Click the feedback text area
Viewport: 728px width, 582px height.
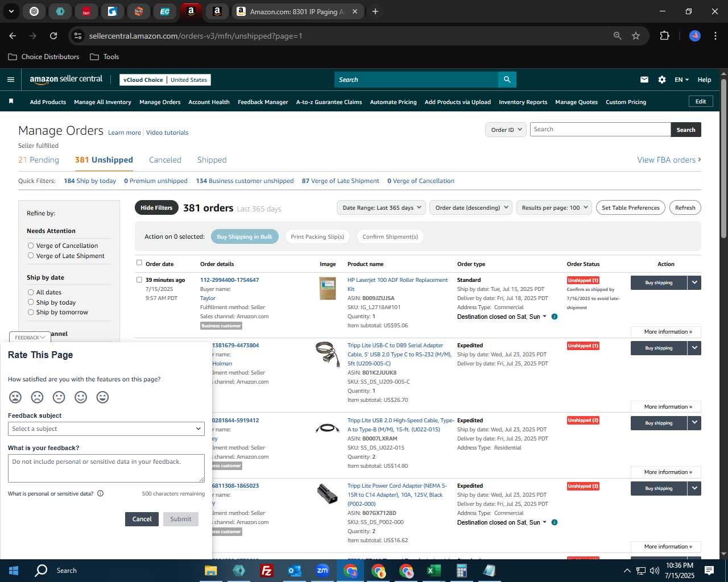106,468
